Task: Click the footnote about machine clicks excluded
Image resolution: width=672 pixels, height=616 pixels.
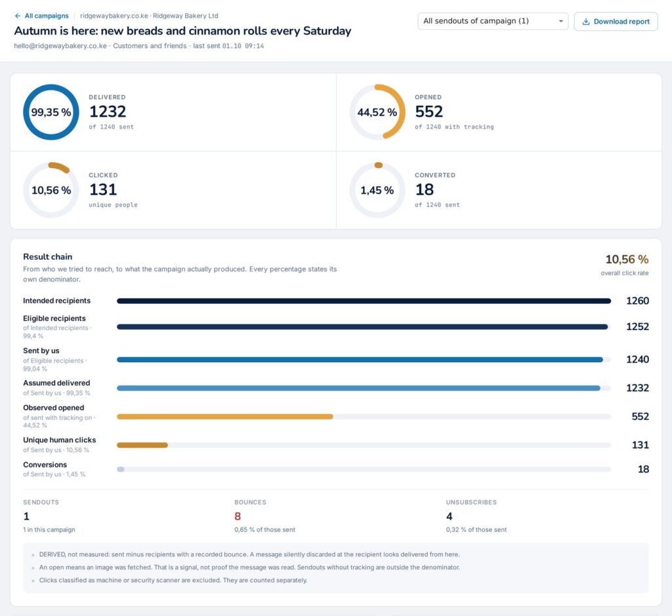Action: tap(173, 581)
